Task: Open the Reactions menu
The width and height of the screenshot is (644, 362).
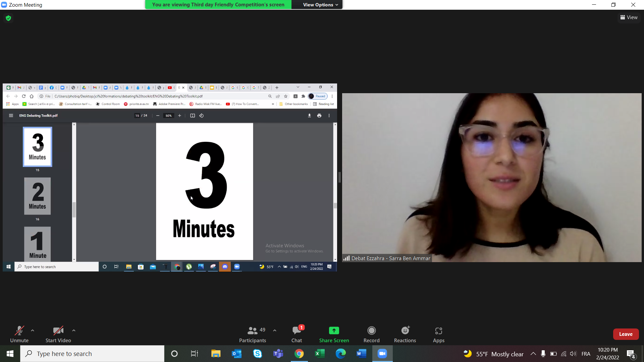Action: [x=405, y=334]
